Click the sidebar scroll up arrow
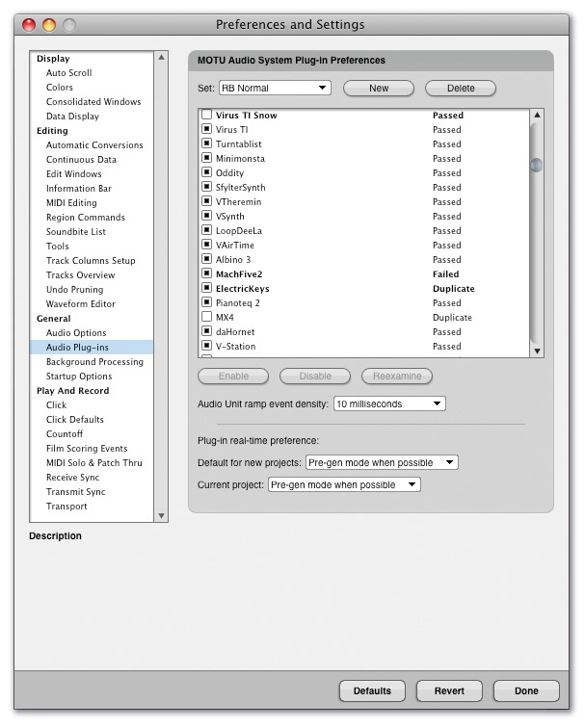 pos(161,57)
